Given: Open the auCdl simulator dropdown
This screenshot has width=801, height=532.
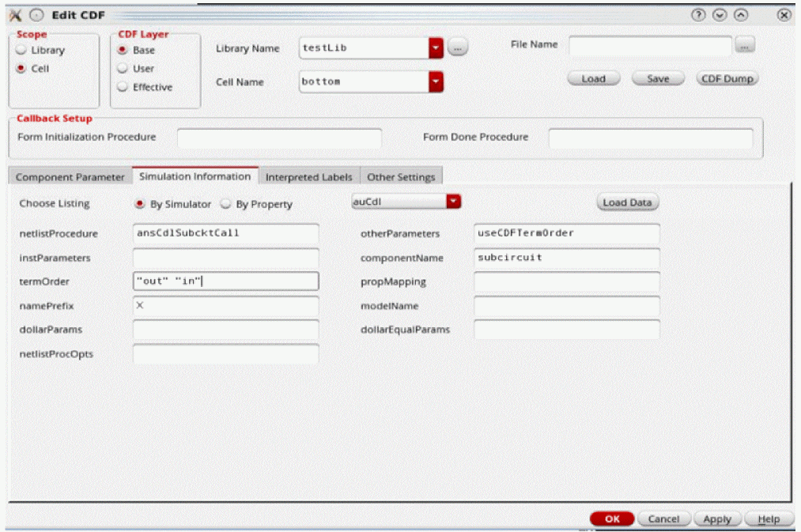Looking at the screenshot, I should click(453, 202).
